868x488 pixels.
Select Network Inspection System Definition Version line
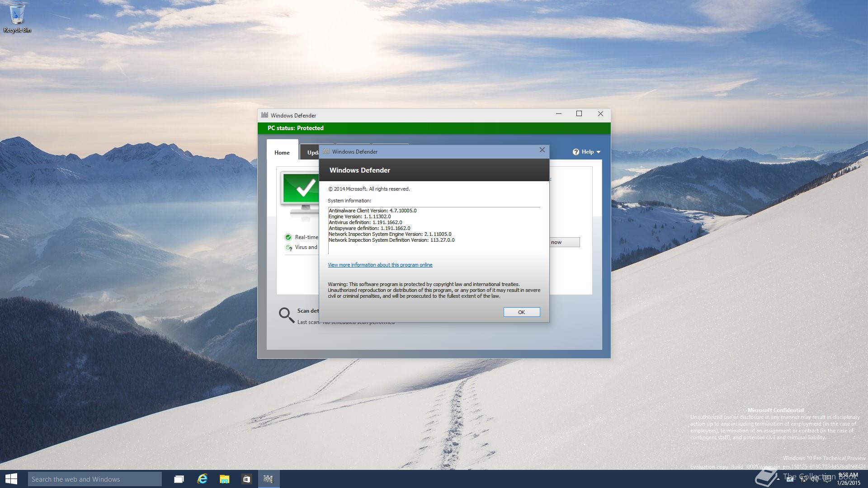pyautogui.click(x=392, y=240)
